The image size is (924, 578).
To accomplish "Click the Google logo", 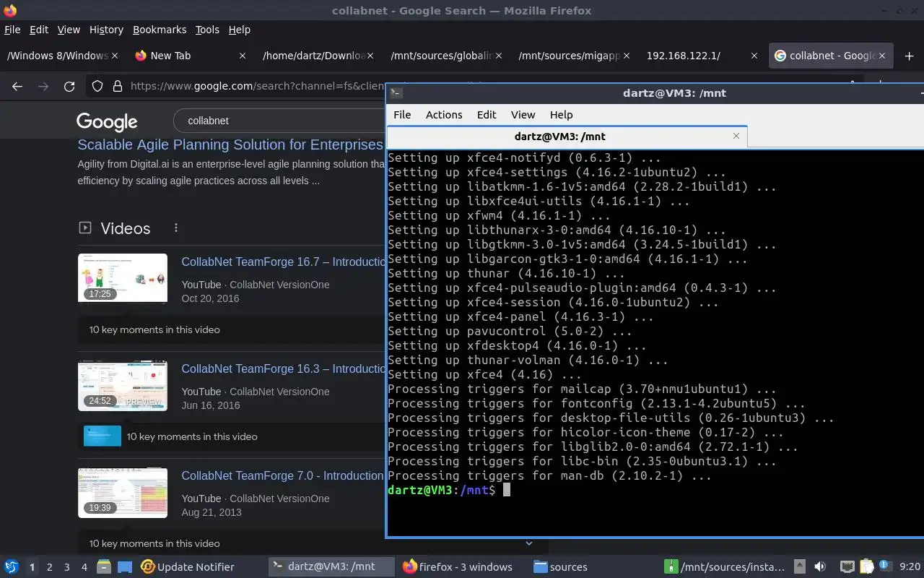I will tap(107, 121).
